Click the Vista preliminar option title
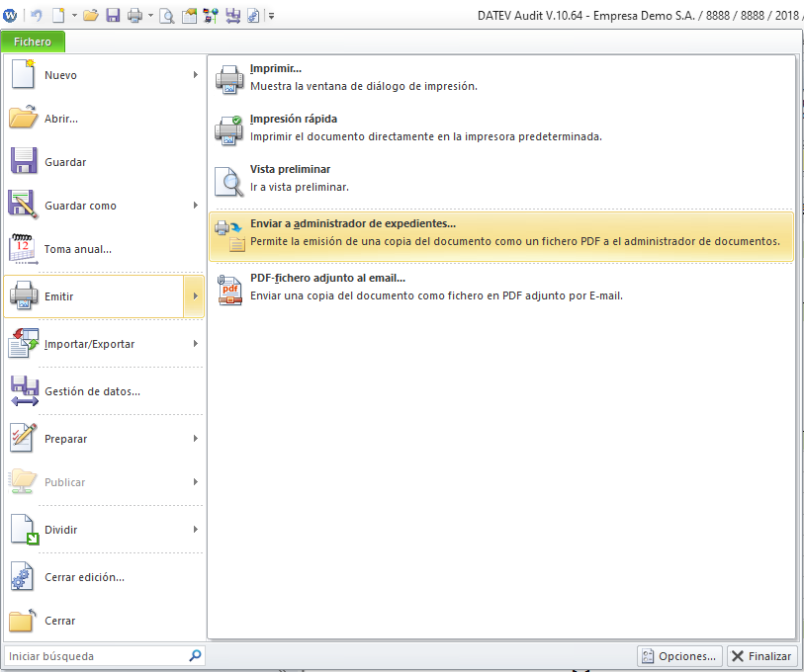 point(290,169)
